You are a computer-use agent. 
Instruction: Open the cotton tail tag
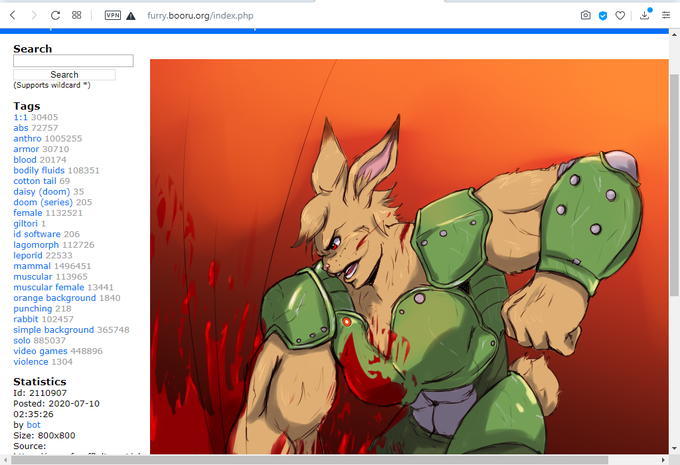[35, 181]
